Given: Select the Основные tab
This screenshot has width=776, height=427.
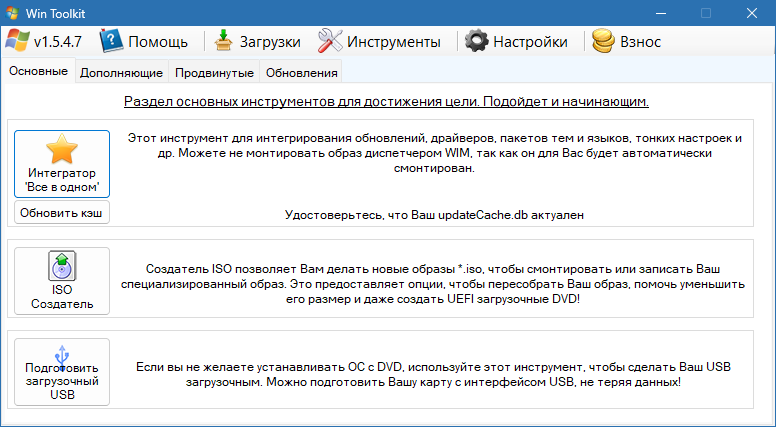Looking at the screenshot, I should pos(38,71).
